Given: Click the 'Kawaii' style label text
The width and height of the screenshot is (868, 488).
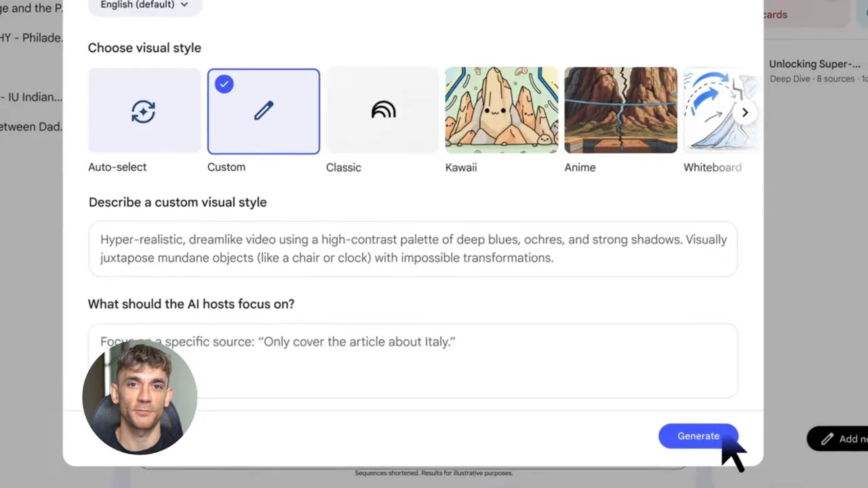Looking at the screenshot, I should [x=461, y=167].
